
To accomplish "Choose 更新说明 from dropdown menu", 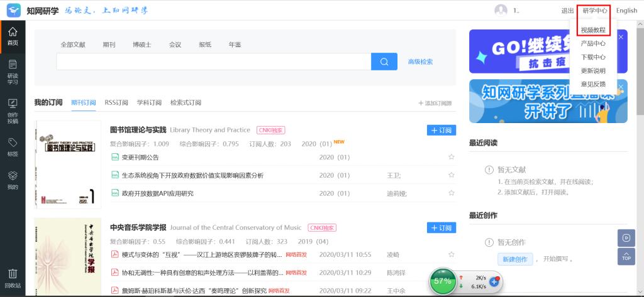I will (593, 70).
